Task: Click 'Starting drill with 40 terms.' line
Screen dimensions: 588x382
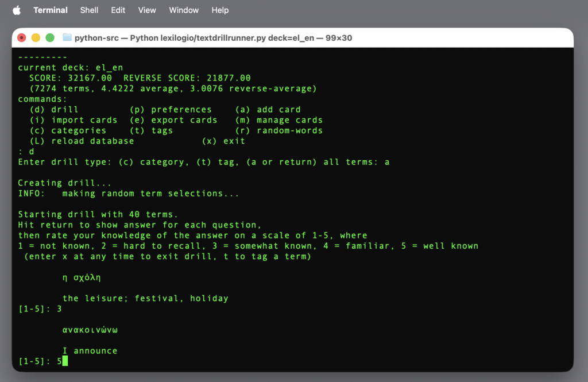Action: [x=98, y=215]
